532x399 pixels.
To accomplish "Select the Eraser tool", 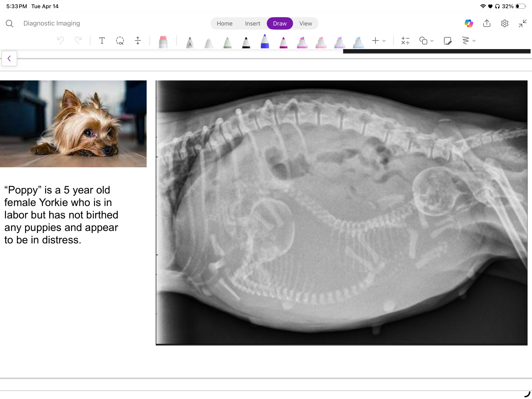I will [164, 41].
